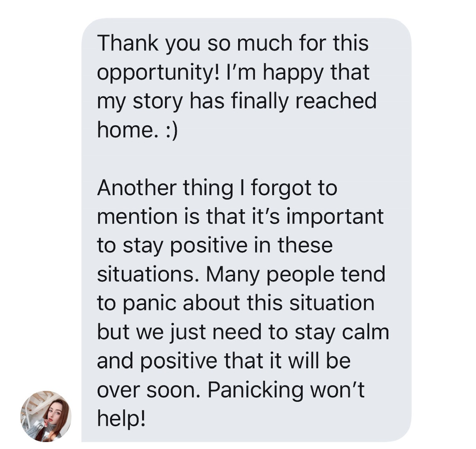The image size is (476, 449).
Task: Click the final word "help!"
Action: pyautogui.click(x=121, y=419)
